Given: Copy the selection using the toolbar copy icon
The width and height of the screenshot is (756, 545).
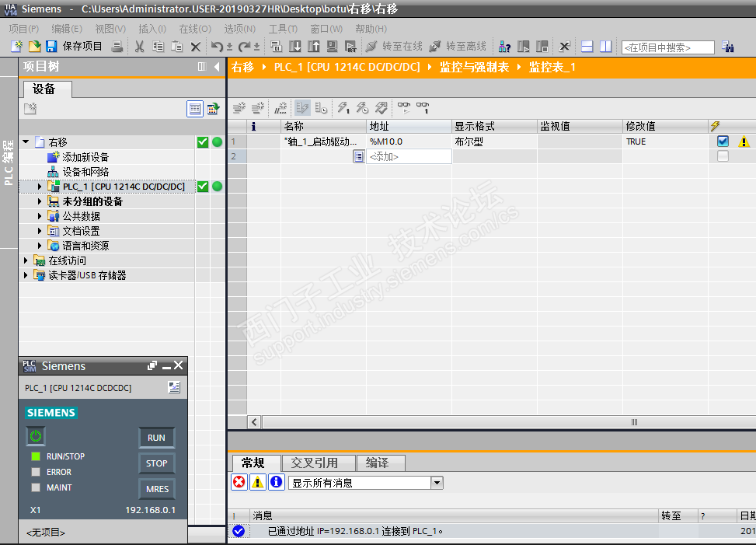Looking at the screenshot, I should [x=158, y=47].
